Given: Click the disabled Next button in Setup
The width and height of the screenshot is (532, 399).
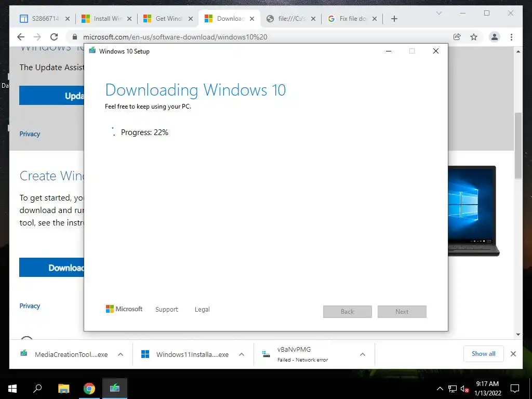Looking at the screenshot, I should pyautogui.click(x=402, y=312).
